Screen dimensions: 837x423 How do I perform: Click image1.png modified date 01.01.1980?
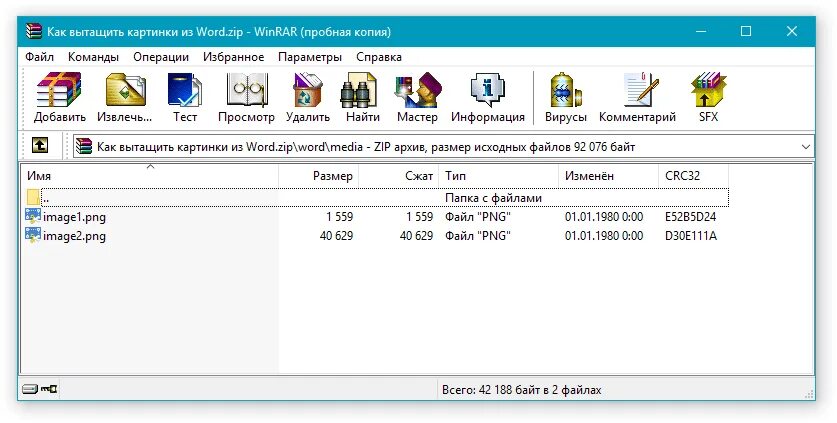click(x=604, y=217)
